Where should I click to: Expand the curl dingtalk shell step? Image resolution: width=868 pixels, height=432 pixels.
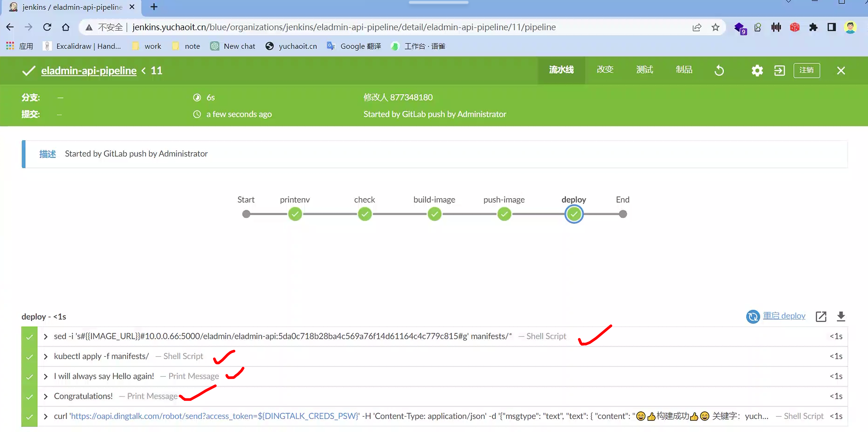tap(46, 416)
